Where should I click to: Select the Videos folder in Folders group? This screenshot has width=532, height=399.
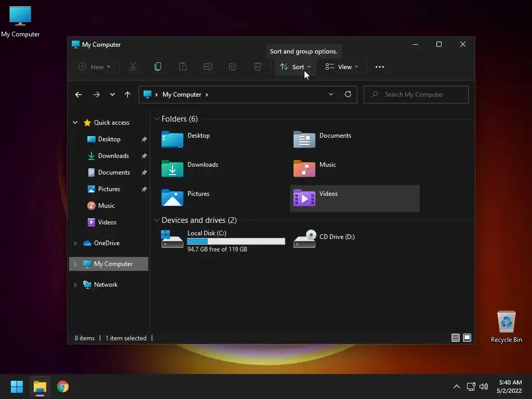tap(354, 198)
